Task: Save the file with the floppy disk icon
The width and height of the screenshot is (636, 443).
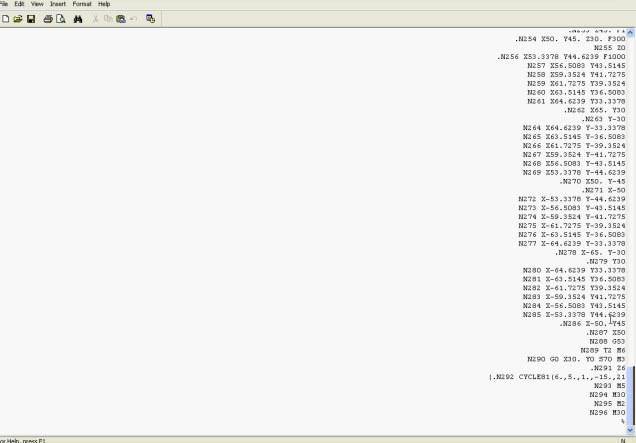Action: (31, 19)
